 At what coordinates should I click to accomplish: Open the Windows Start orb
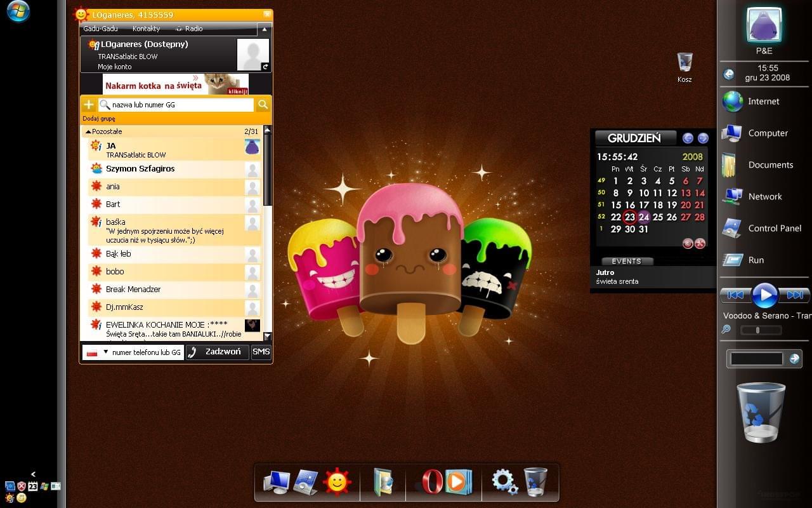(x=18, y=11)
